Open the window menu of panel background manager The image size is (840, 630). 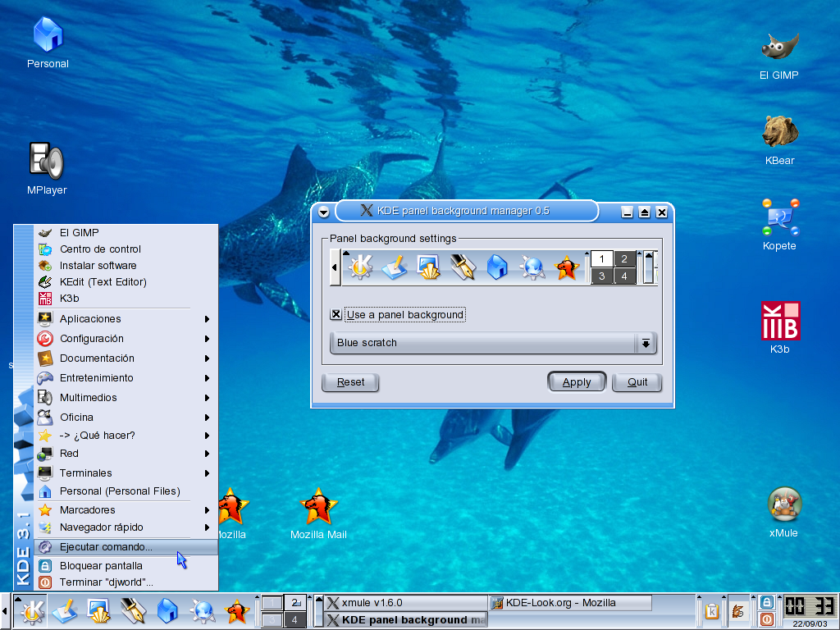click(323, 212)
